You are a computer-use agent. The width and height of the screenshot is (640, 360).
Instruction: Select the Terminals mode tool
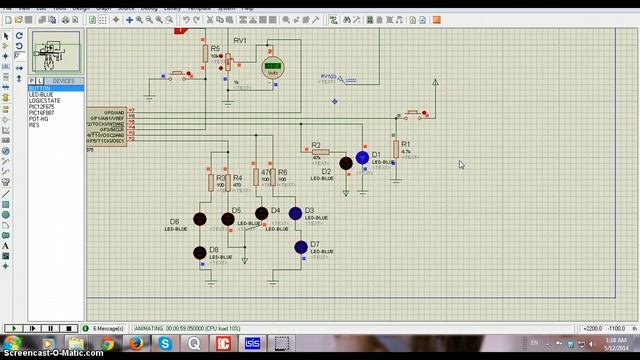click(6, 109)
